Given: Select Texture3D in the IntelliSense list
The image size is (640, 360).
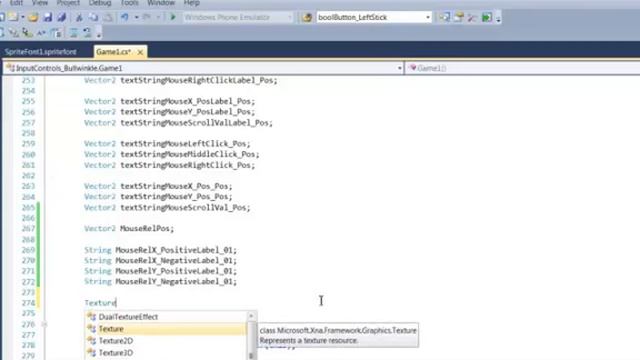Looking at the screenshot, I should 165,353.
